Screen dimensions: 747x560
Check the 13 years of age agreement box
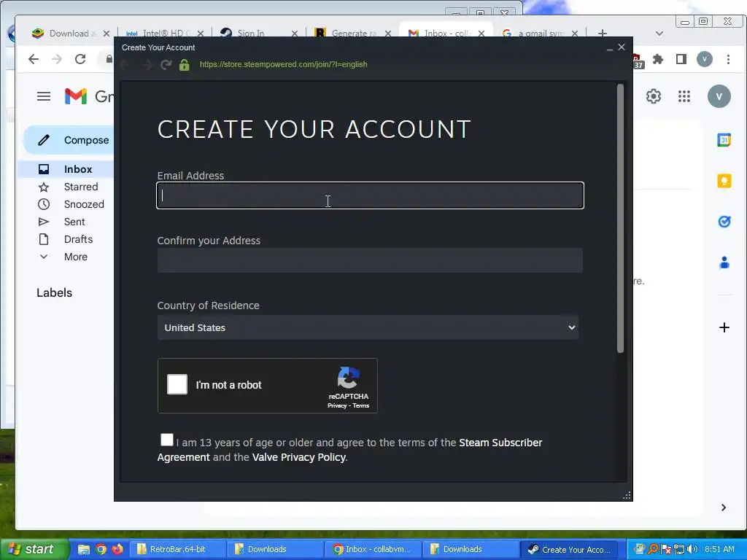coord(167,440)
